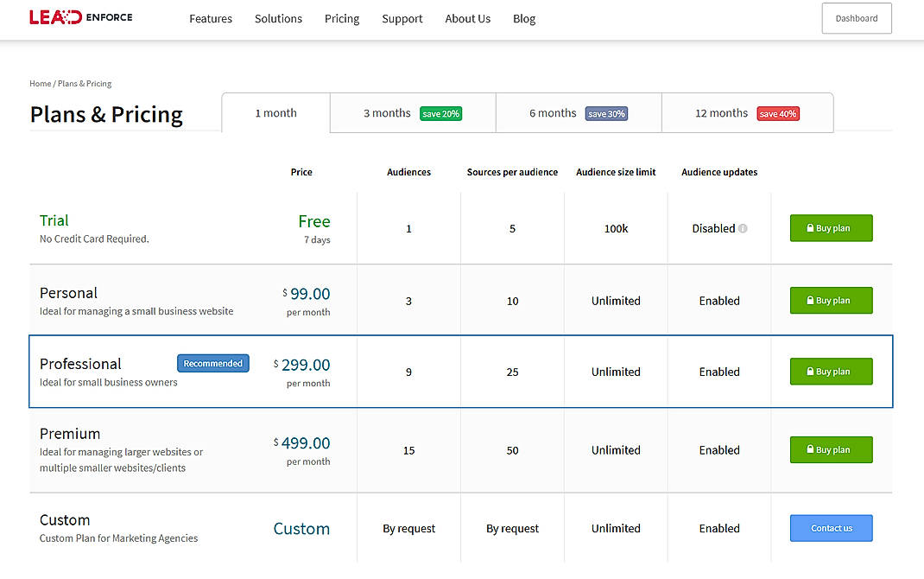Click the Sources per audience header
This screenshot has height=579, width=924.
(512, 172)
